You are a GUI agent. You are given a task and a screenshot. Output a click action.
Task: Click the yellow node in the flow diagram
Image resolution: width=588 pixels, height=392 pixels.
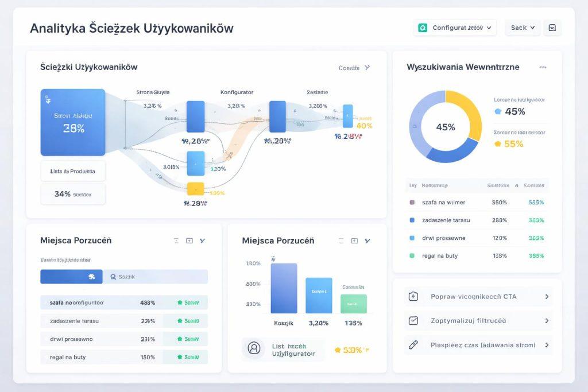195,188
